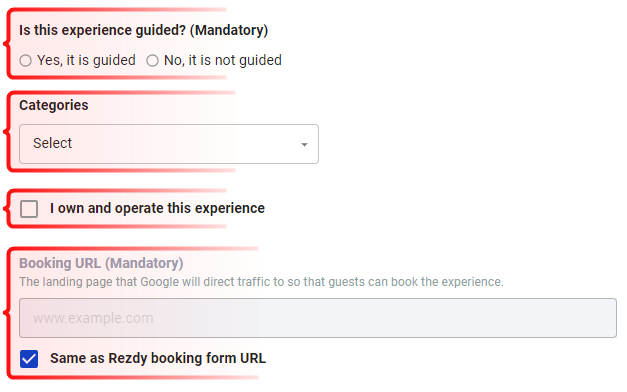Click the 'Select' placeholder text in Categories
627x392 pixels.
[x=52, y=143]
